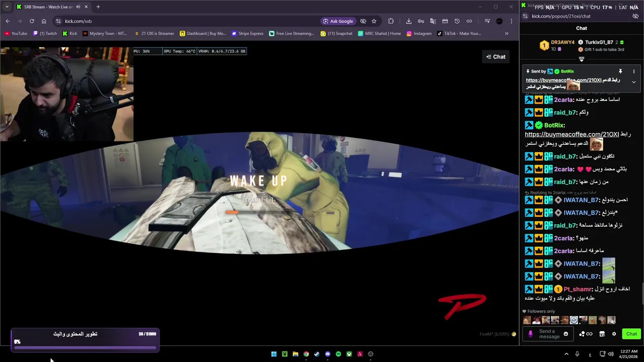This screenshot has height=362, width=644.
Task: Open the Windows Start menu
Action: 274,354
